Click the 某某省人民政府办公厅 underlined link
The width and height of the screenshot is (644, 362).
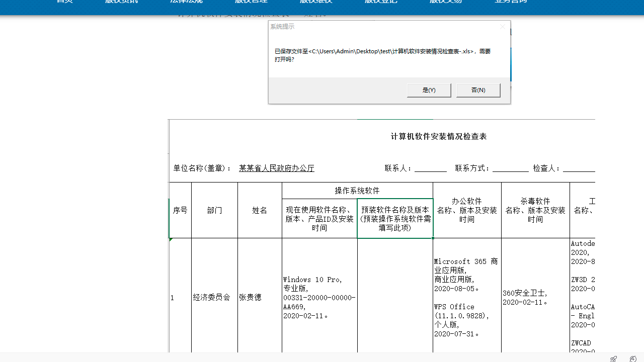coord(276,168)
